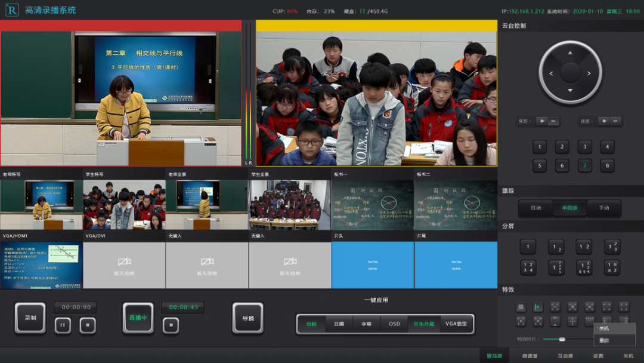Increase focal length (焦距) with plus
The height and width of the screenshot is (363, 644).
541,121
